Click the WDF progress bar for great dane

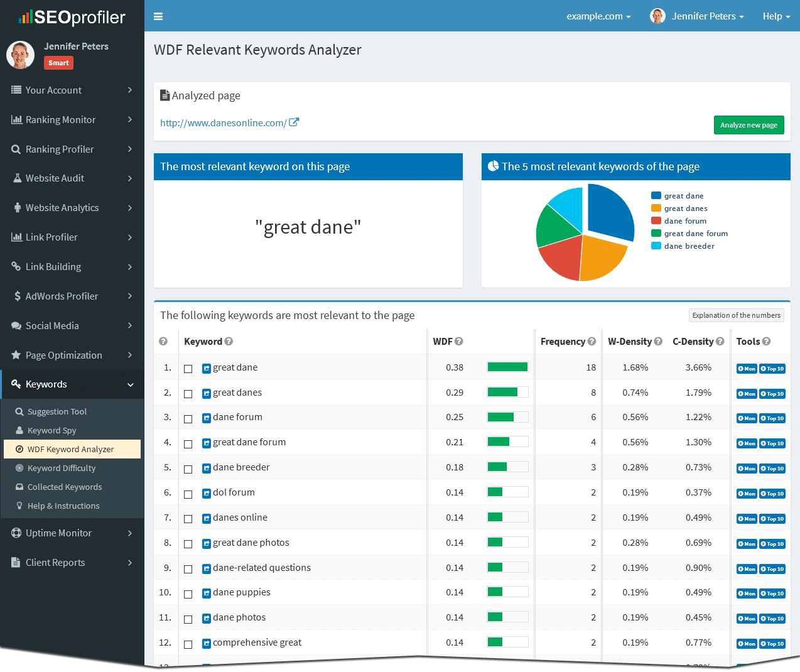point(507,366)
